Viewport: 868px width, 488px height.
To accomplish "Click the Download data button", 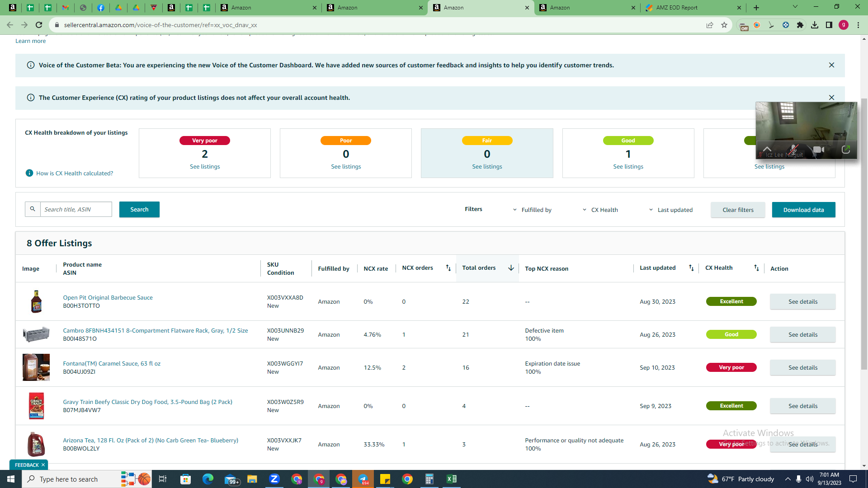I will point(803,210).
